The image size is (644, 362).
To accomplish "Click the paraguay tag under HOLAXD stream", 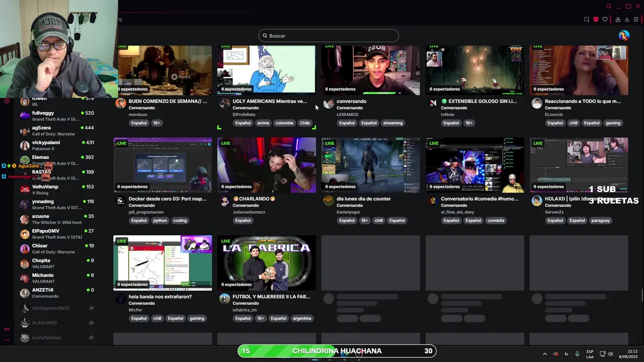I will pos(601,220).
